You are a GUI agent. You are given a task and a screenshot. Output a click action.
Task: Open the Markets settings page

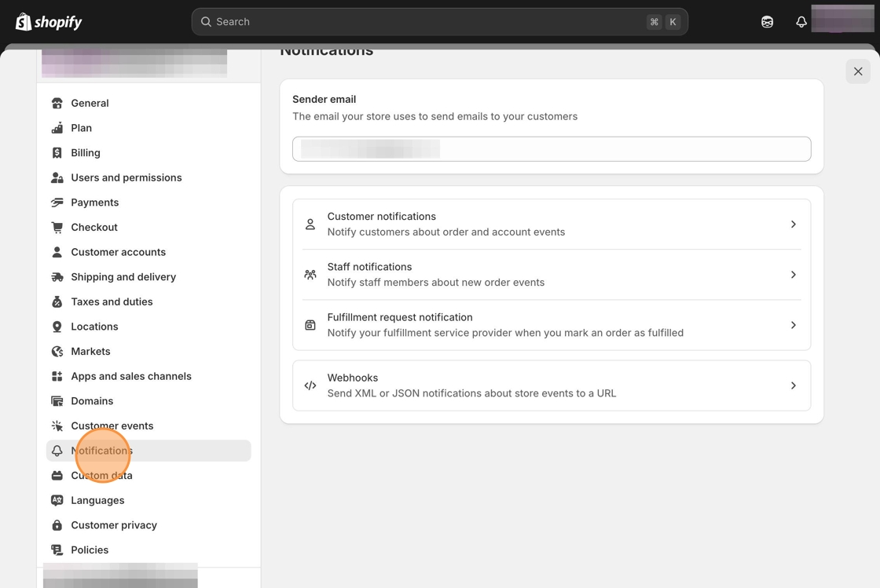[x=90, y=352]
